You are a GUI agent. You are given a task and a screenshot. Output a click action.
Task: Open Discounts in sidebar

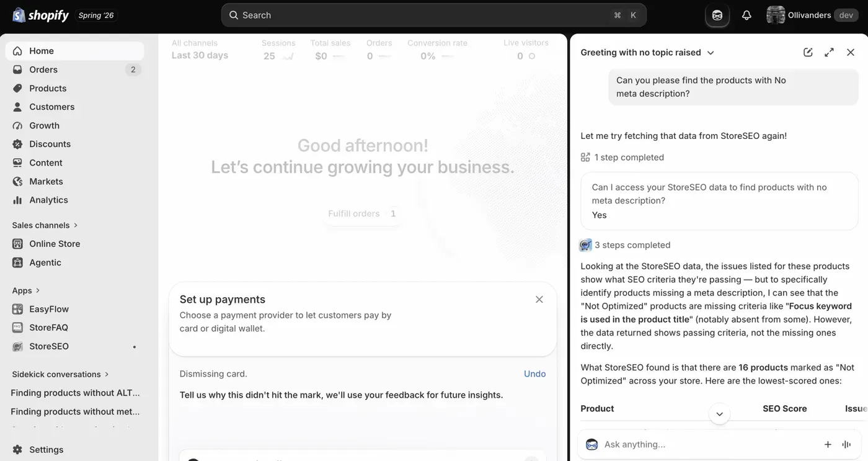tap(74, 144)
